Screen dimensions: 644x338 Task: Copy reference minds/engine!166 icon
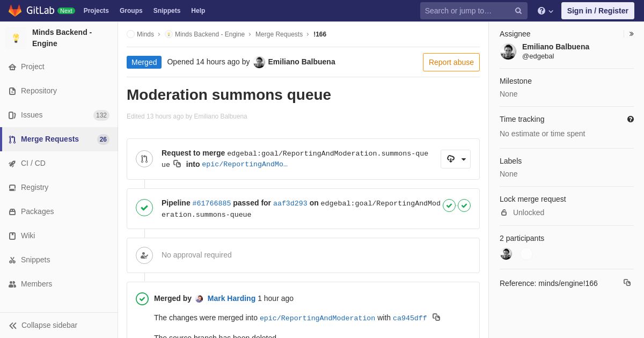click(x=627, y=283)
